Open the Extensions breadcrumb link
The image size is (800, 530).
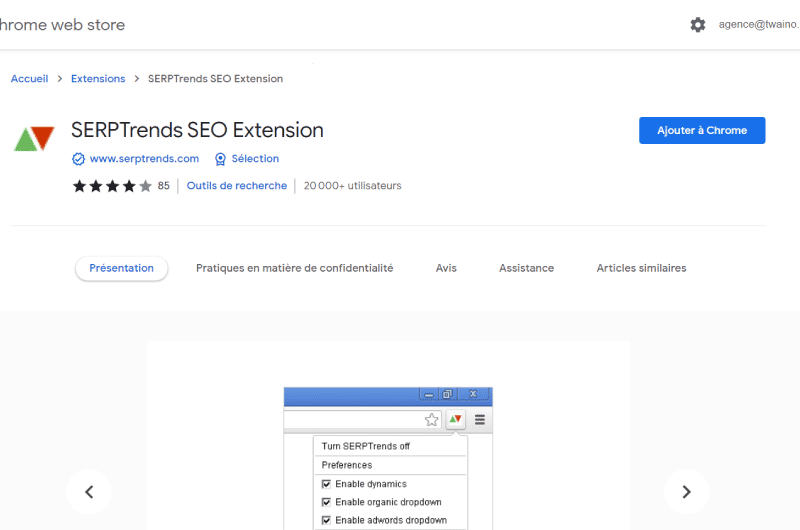pos(98,79)
